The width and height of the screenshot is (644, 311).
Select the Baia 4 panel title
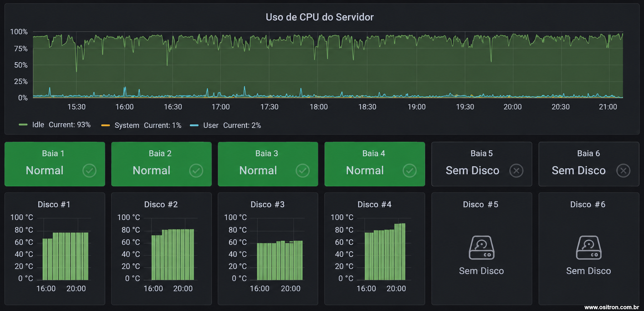pos(374,153)
